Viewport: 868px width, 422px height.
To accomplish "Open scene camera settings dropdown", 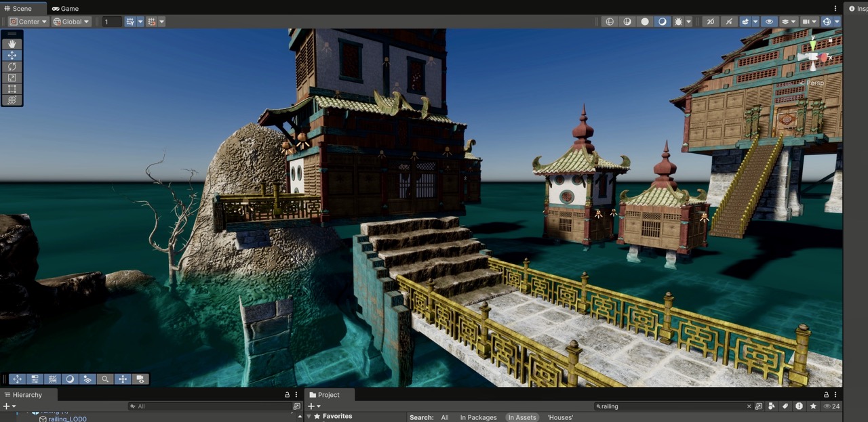I will click(x=809, y=22).
